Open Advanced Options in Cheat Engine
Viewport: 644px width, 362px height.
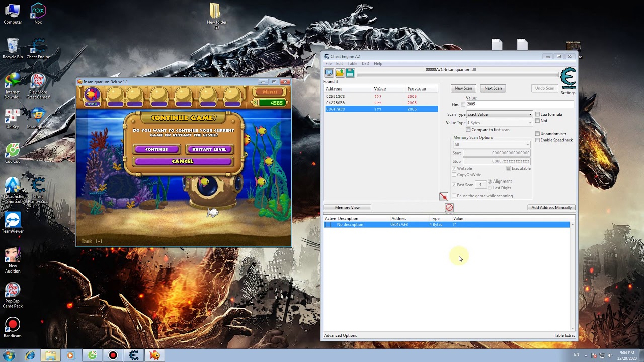click(x=341, y=335)
